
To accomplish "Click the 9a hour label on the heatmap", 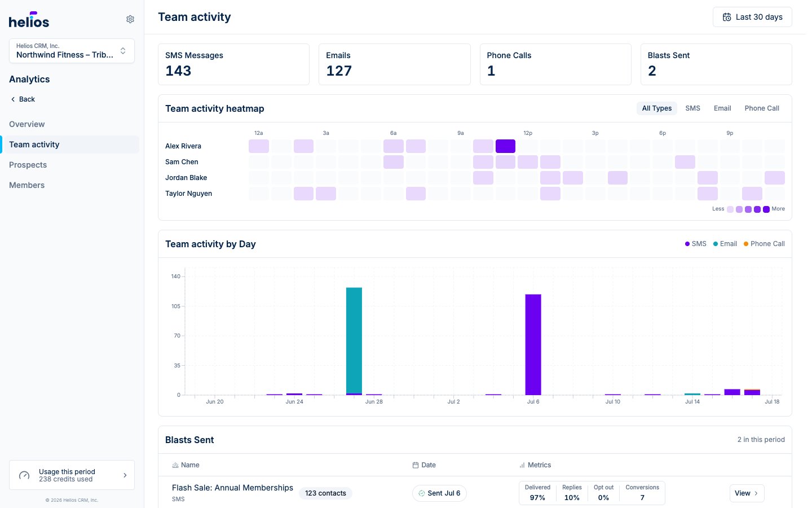I will point(461,133).
